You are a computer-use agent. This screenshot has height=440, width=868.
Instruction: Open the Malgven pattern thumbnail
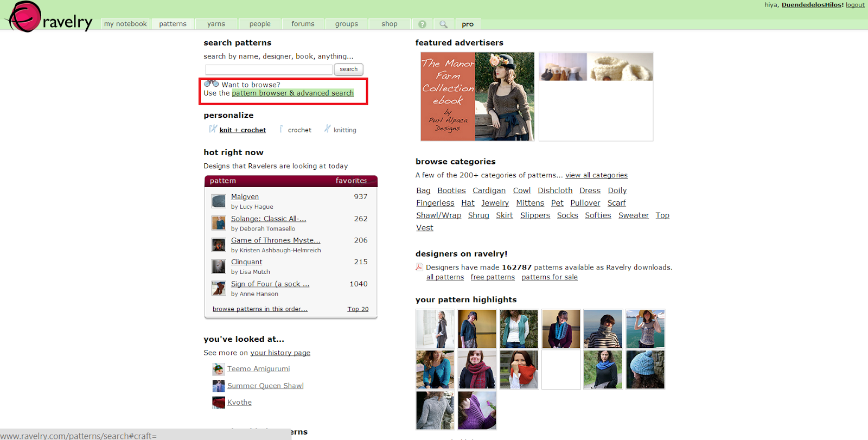(x=219, y=201)
